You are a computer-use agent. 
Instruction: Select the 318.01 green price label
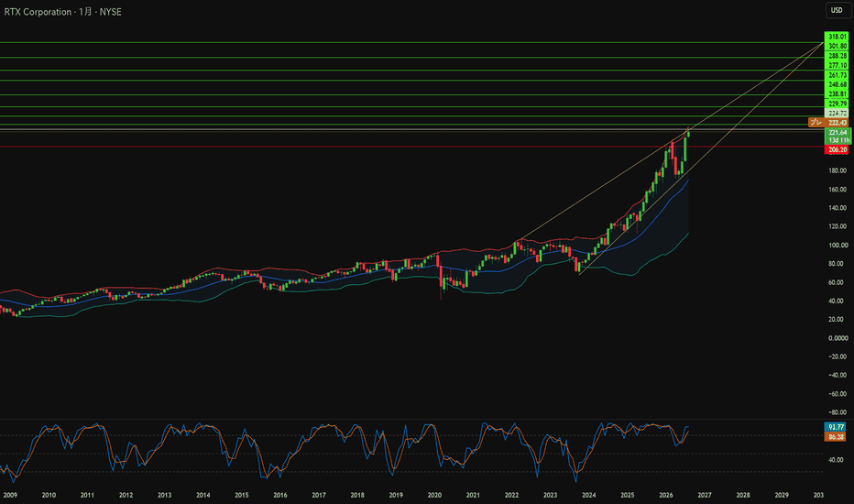point(838,37)
